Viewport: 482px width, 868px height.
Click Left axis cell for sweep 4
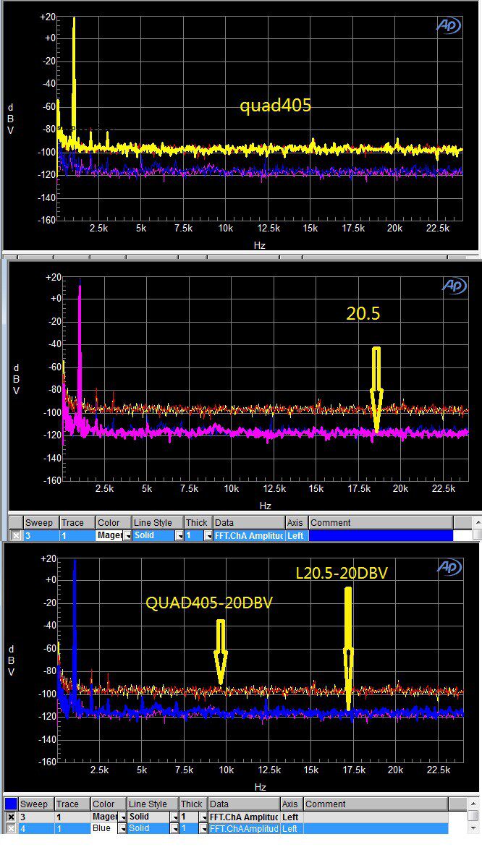292,827
